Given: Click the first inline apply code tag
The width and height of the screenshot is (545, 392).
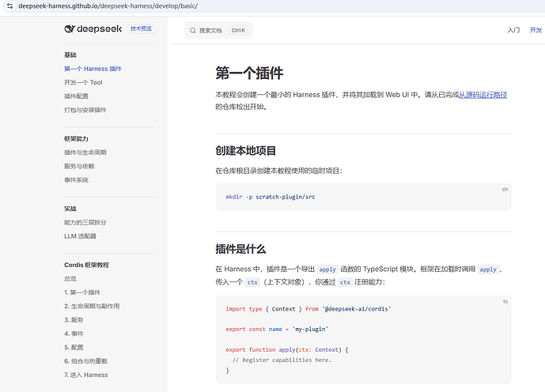Looking at the screenshot, I should pos(327,269).
